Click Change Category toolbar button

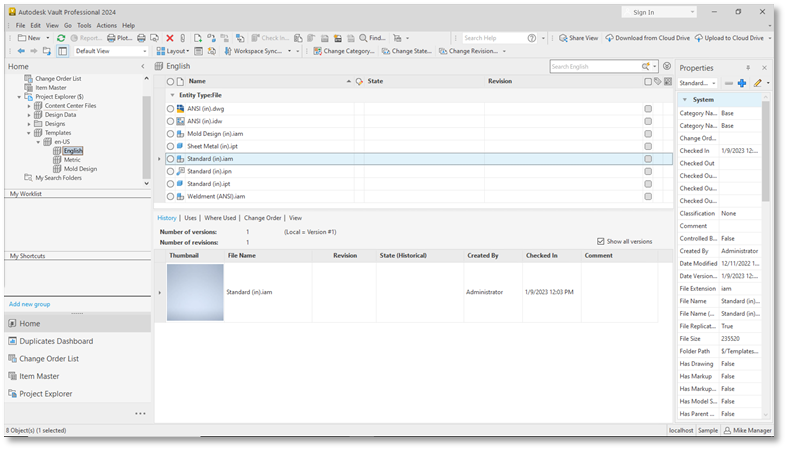click(x=344, y=51)
